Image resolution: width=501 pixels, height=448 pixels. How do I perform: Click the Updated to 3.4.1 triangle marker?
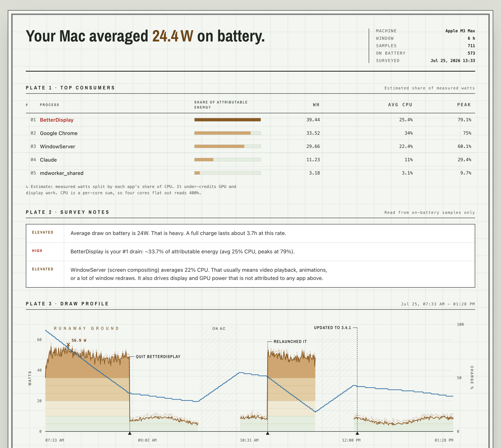357,433
